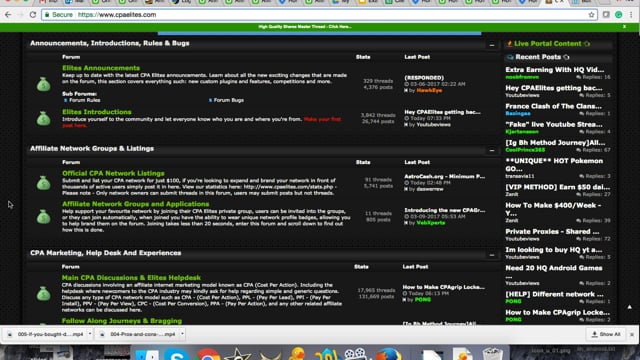The height and width of the screenshot is (360, 640).
Task: Open recent post '[HELP] Different network ...'
Action: coord(554,294)
